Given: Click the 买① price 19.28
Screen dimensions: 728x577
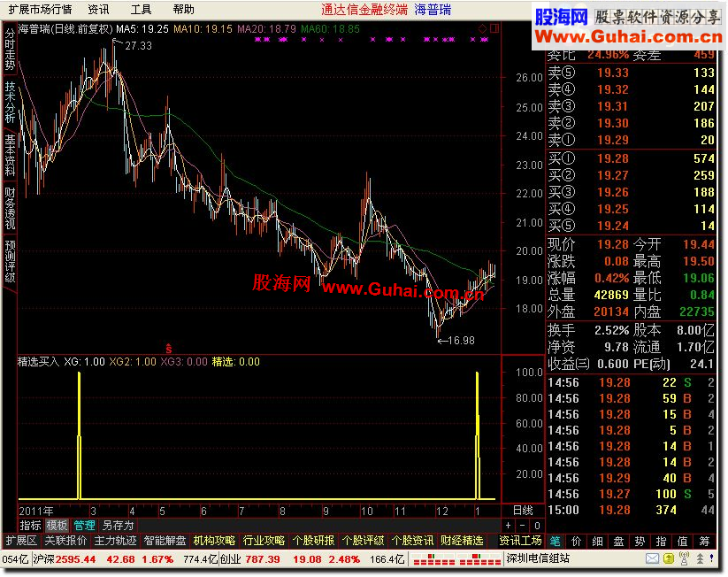Looking at the screenshot, I should coord(613,159).
